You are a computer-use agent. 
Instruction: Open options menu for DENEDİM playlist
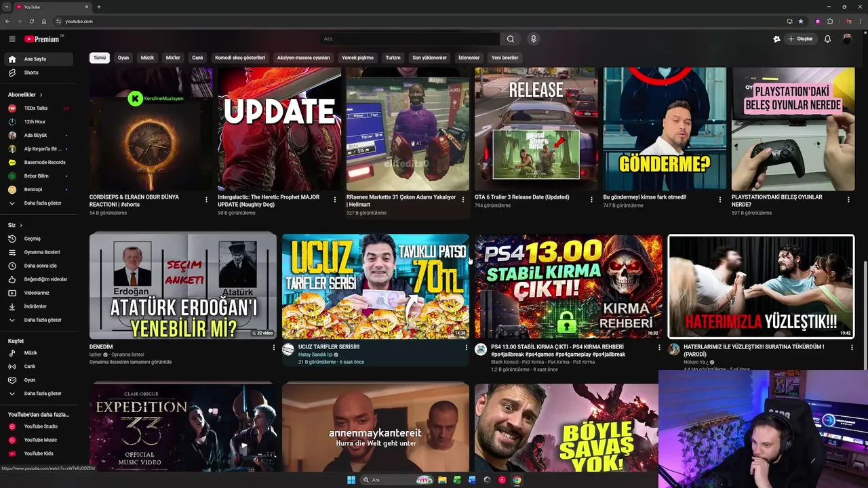(274, 348)
